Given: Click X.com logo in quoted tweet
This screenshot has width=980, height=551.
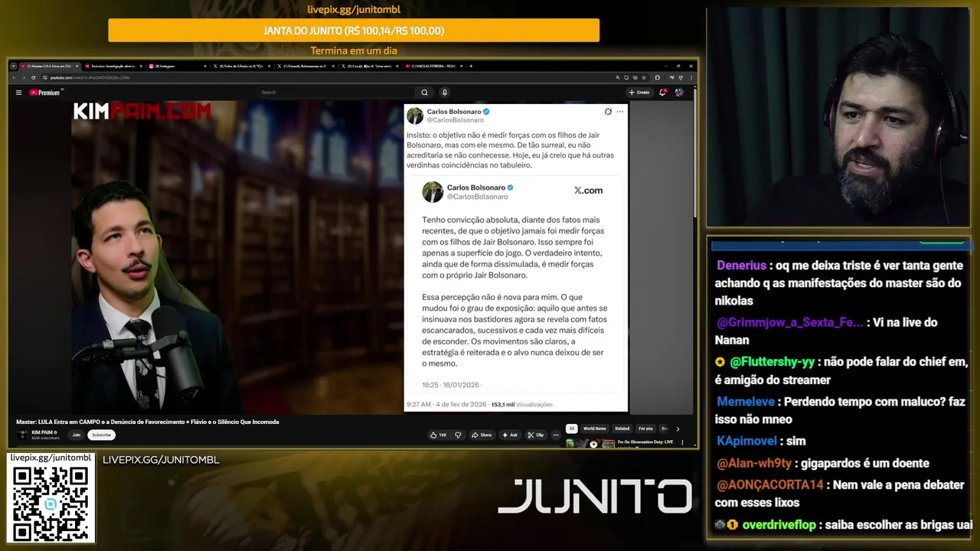Looking at the screenshot, I should (x=588, y=191).
